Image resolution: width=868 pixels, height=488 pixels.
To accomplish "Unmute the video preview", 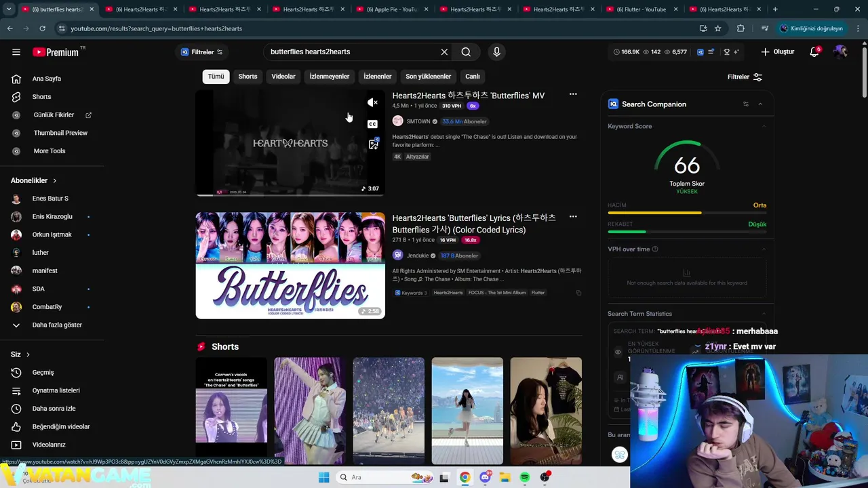I will 372,102.
